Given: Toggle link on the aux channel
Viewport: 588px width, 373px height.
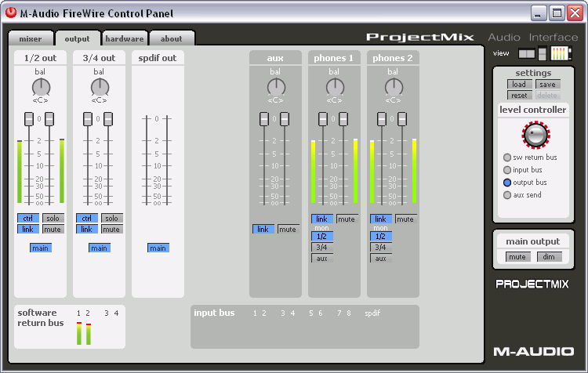Looking at the screenshot, I should pyautogui.click(x=263, y=229).
